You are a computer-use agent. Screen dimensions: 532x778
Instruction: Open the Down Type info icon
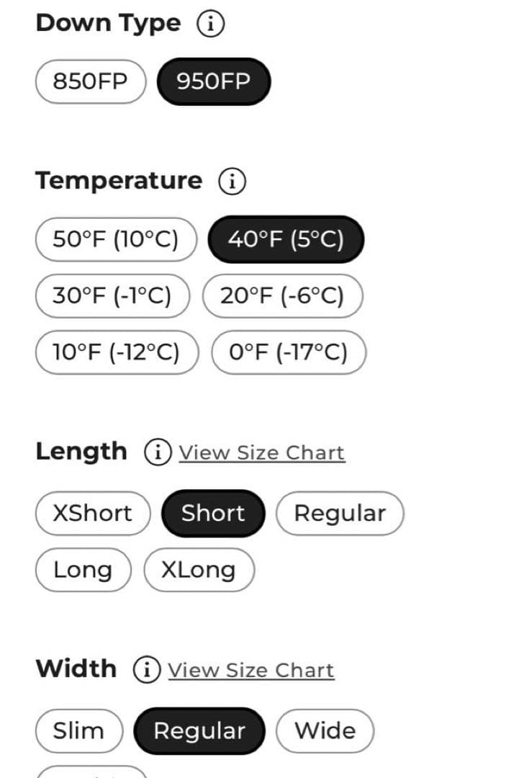click(x=210, y=24)
